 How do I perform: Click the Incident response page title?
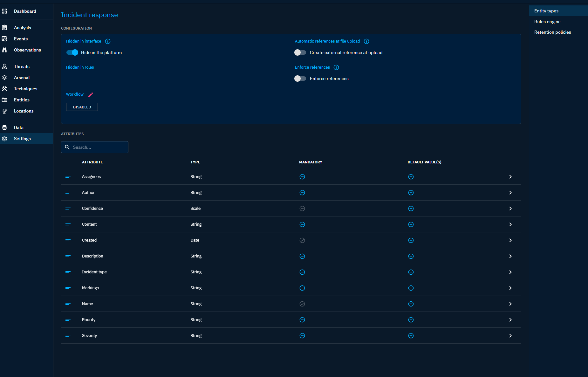pos(89,15)
